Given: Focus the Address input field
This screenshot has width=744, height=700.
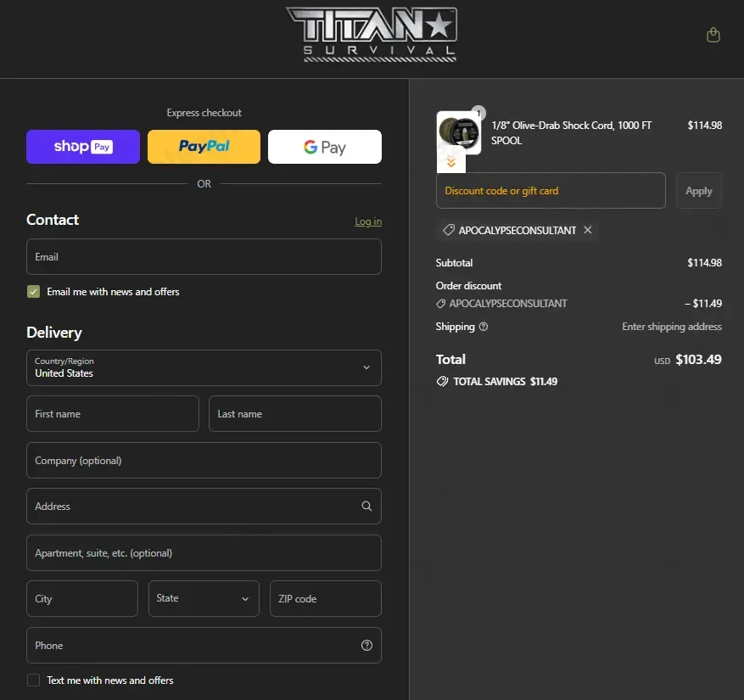Looking at the screenshot, I should (x=204, y=506).
